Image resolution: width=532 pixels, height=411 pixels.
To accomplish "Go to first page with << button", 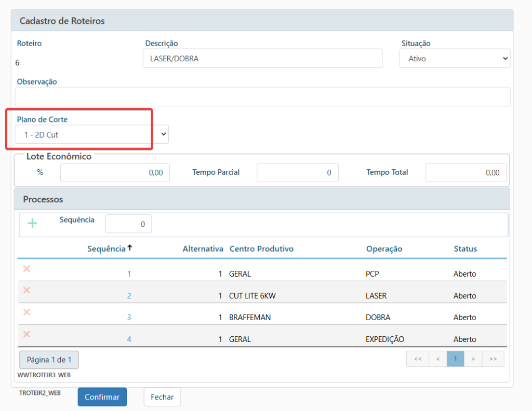I will pyautogui.click(x=418, y=359).
